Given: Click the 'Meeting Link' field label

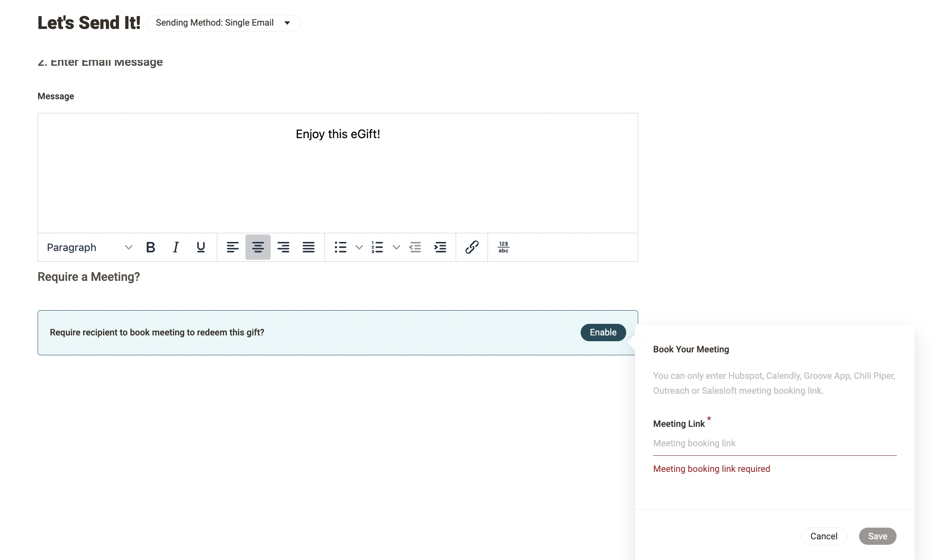Looking at the screenshot, I should [x=679, y=424].
